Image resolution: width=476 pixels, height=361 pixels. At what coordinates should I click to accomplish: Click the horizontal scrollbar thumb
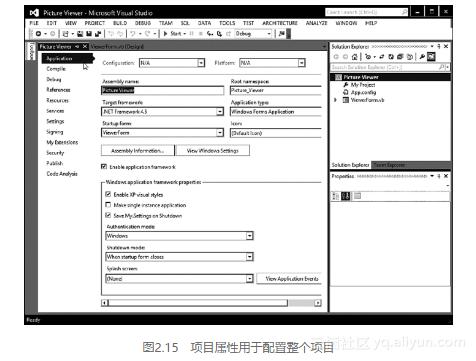(x=198, y=303)
